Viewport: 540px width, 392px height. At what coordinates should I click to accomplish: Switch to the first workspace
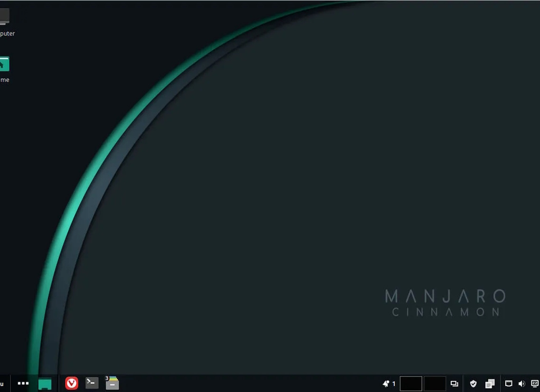pos(411,383)
